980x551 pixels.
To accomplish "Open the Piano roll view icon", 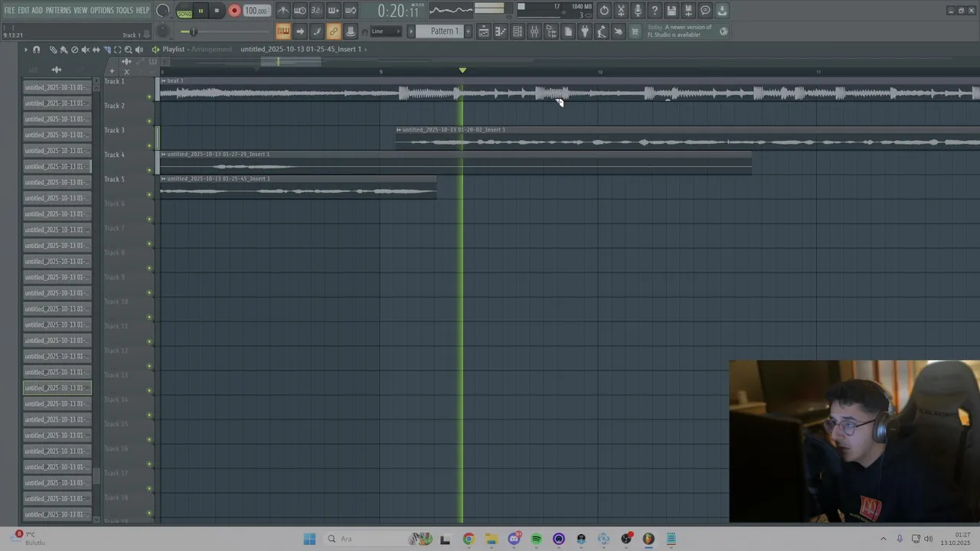I will pyautogui.click(x=501, y=31).
